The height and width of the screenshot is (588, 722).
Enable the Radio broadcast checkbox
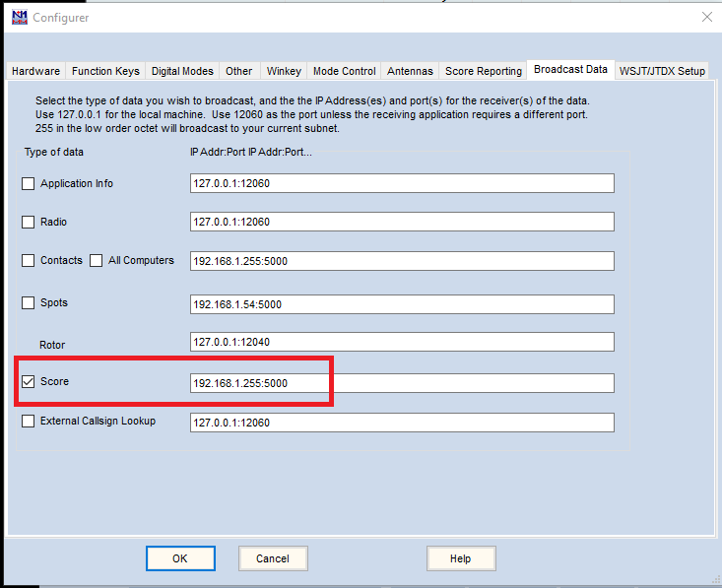click(29, 222)
